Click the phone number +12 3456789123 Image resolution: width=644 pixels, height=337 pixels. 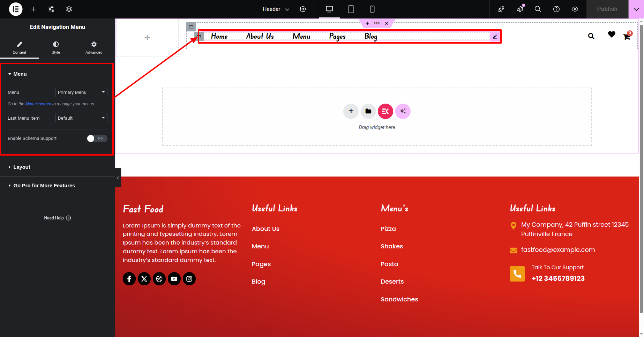click(558, 278)
